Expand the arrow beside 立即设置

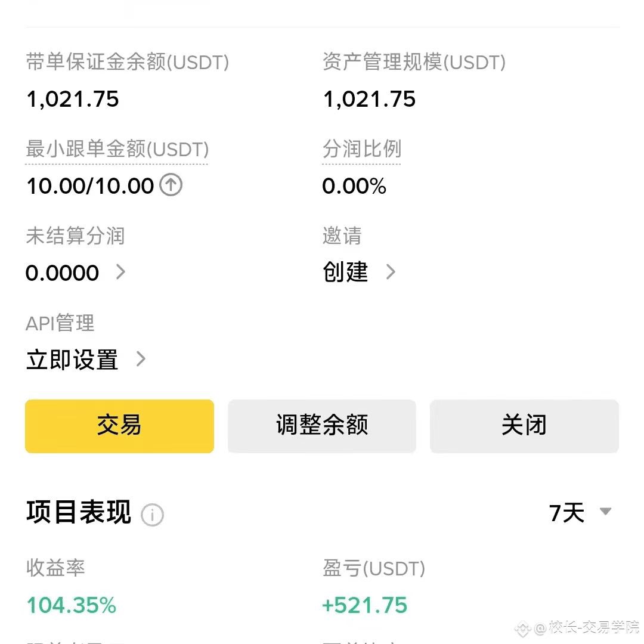(x=141, y=360)
